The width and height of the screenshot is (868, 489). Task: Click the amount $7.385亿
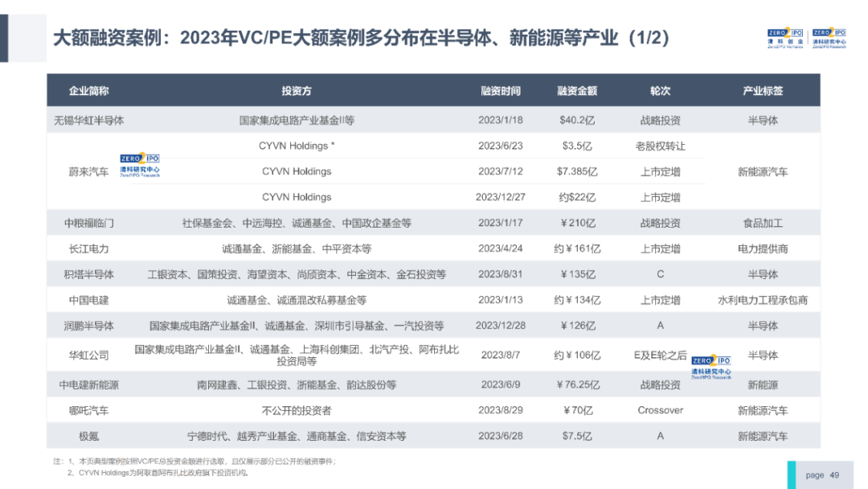click(x=577, y=171)
